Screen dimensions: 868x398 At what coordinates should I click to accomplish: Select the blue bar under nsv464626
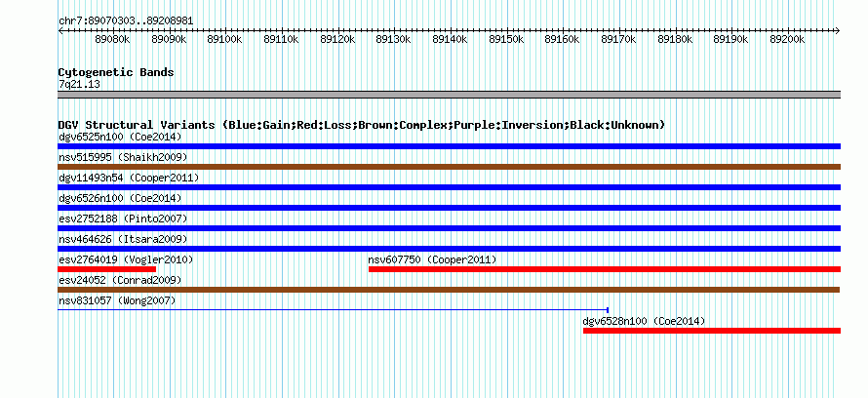coord(449,249)
